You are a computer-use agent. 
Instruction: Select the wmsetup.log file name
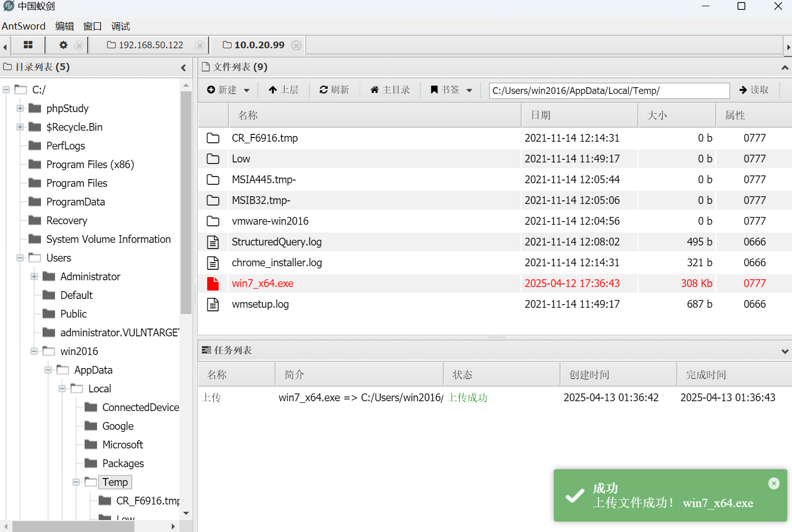click(261, 304)
